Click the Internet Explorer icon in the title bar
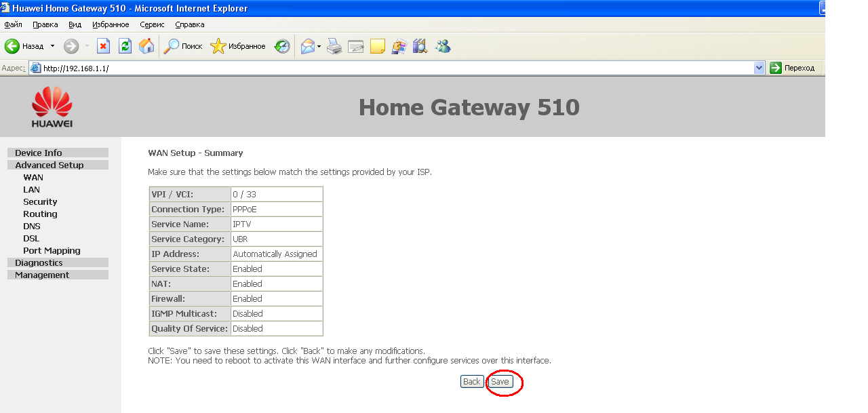 pyautogui.click(x=5, y=8)
